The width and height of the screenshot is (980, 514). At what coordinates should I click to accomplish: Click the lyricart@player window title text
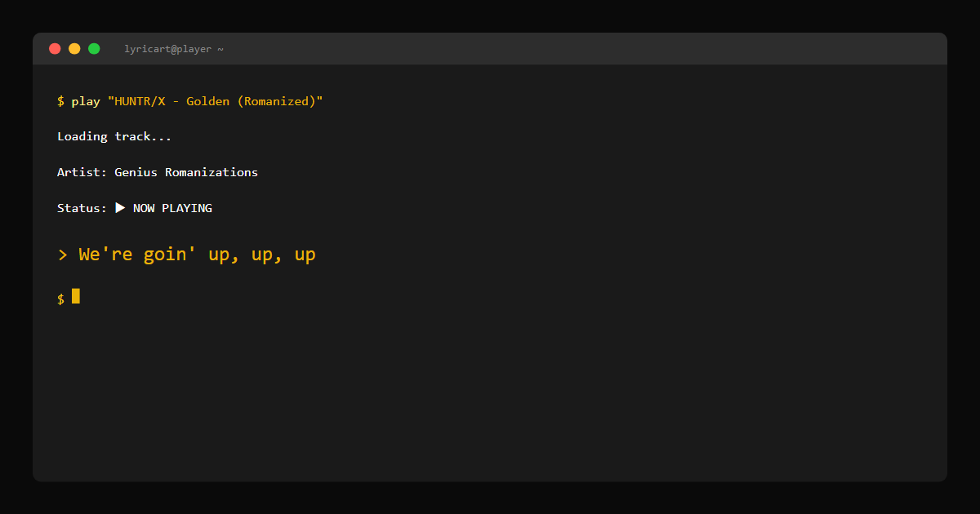pos(174,49)
